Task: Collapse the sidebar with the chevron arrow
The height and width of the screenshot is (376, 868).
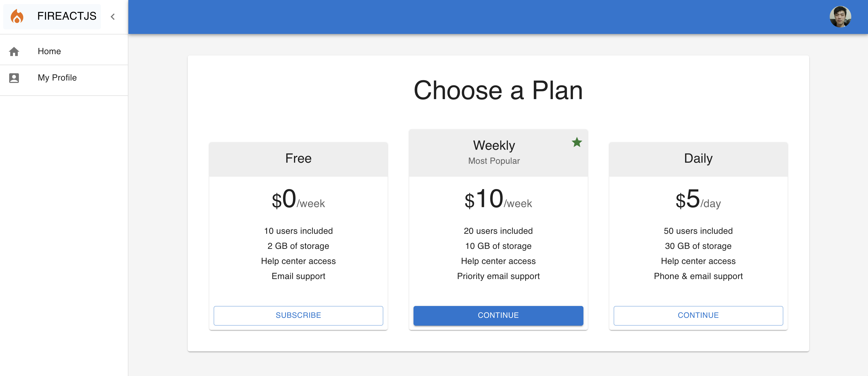Action: click(113, 16)
